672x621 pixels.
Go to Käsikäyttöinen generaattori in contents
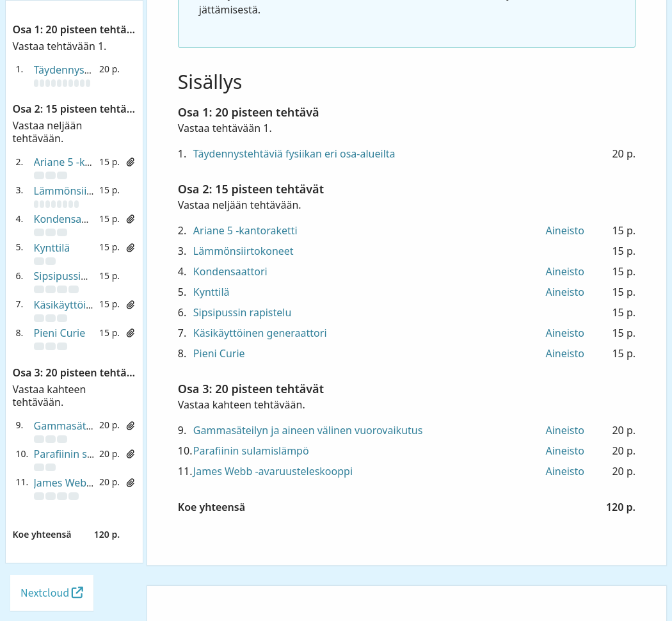260,333
